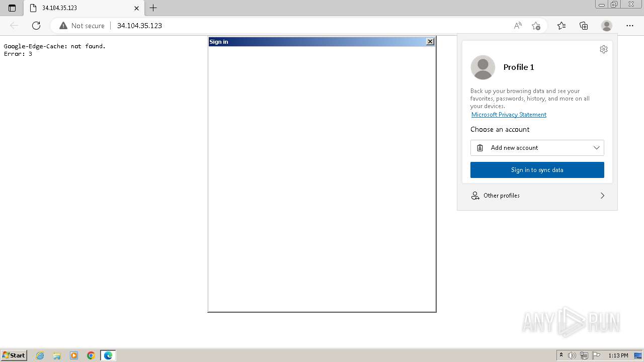Screen dimensions: 644x362
Task: Refresh the current page
Action: [x=36, y=26]
